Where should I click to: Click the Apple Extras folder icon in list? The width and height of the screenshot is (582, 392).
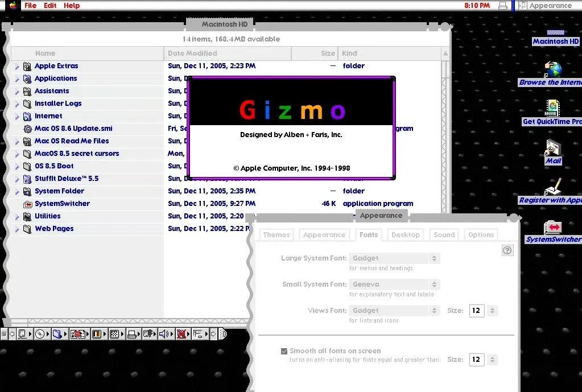[27, 66]
